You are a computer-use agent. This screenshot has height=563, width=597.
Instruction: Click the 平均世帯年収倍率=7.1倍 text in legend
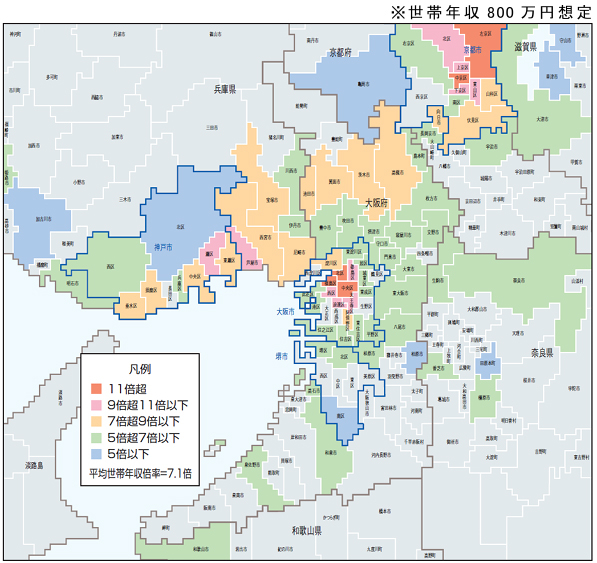[140, 473]
